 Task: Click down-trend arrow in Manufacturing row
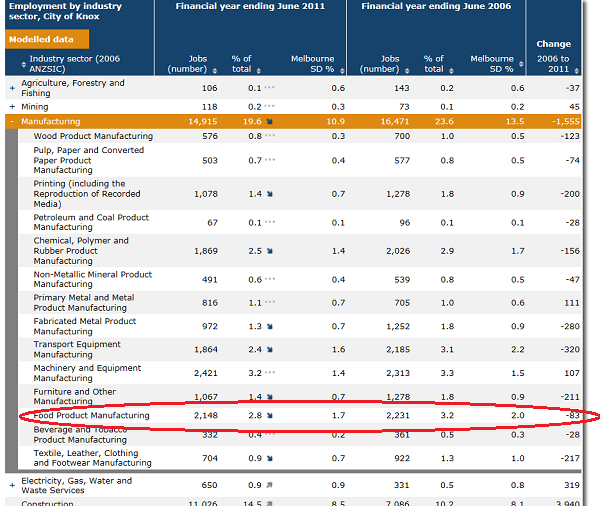pos(270,121)
